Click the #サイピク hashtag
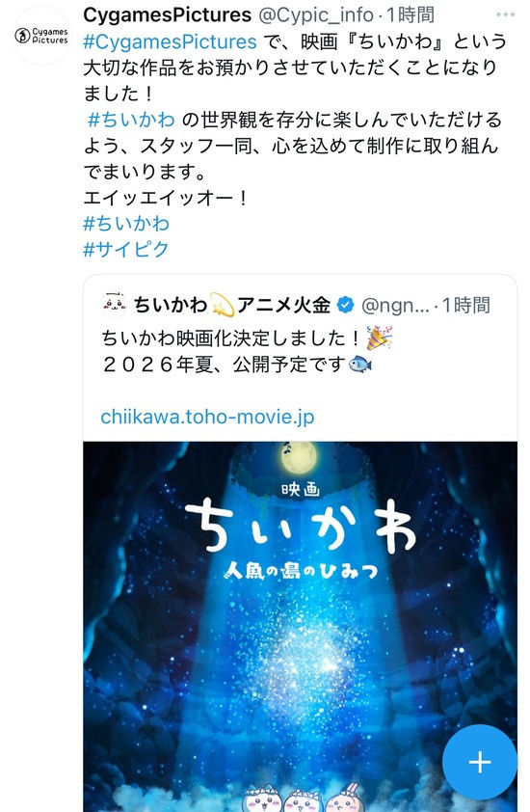Screen dimensions: 530x812 [126, 249]
